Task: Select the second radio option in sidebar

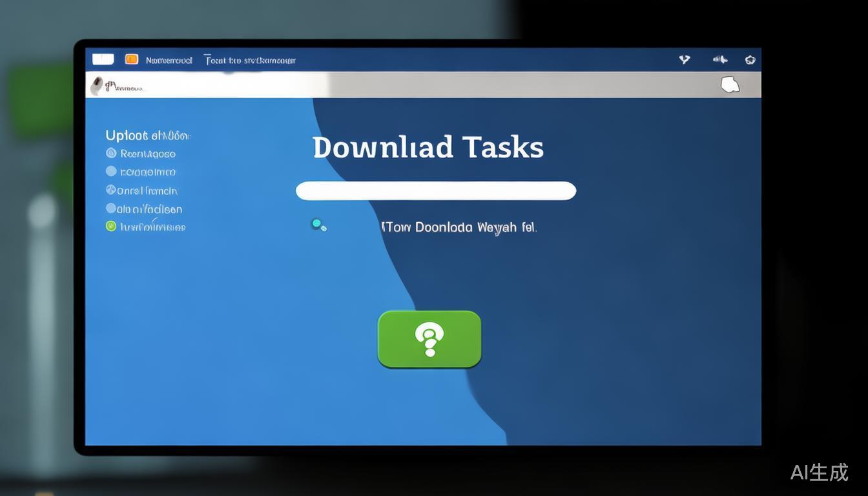Action: (x=111, y=171)
